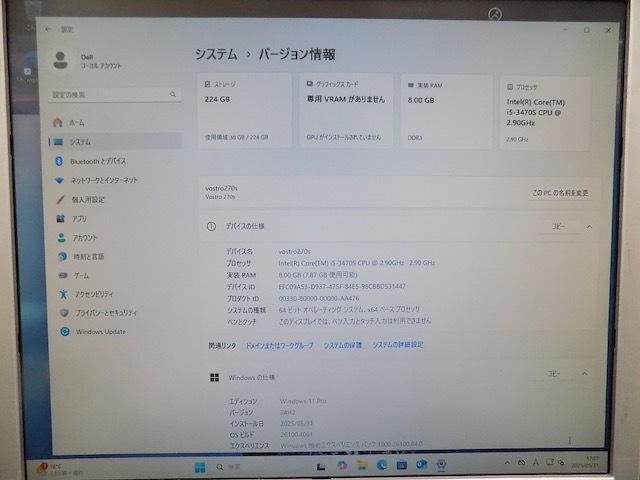The width and height of the screenshot is (640, 480).
Task: Open システムの保護 link
Action: (343, 345)
